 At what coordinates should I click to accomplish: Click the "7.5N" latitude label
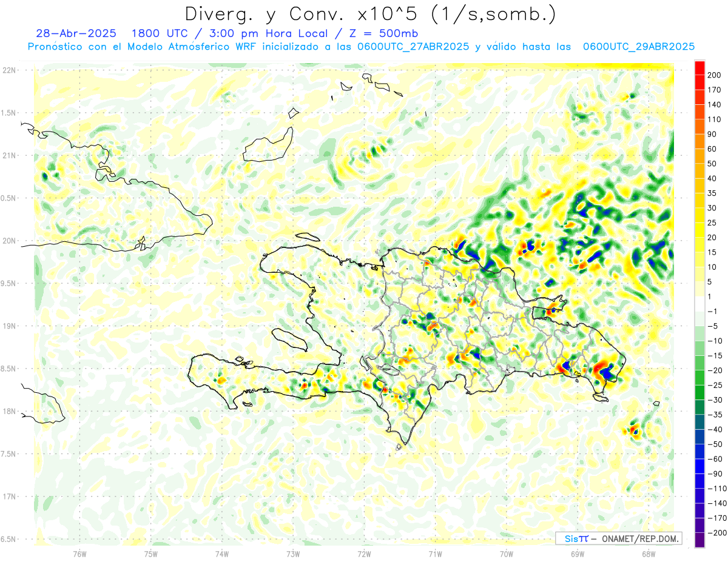click(x=9, y=454)
